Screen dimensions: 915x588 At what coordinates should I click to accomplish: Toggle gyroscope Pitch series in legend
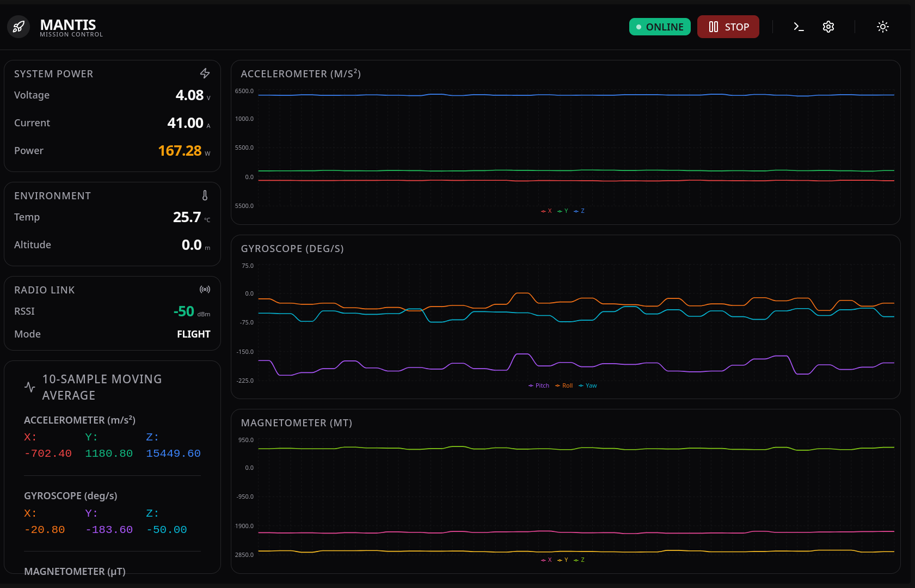(x=539, y=385)
